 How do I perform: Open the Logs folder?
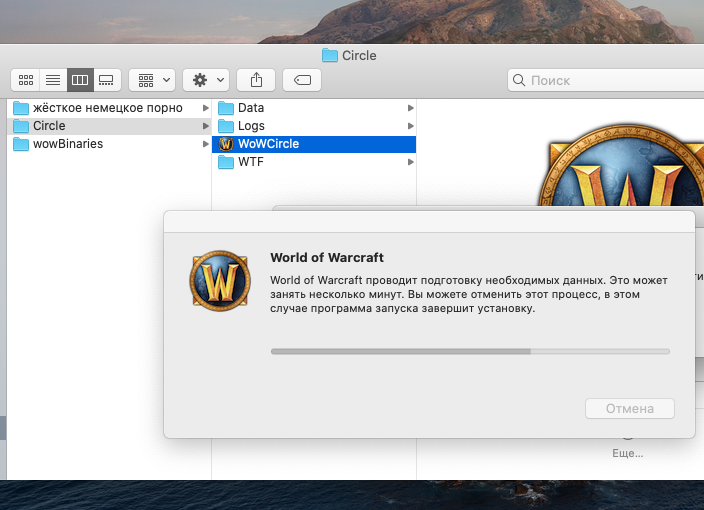point(251,126)
